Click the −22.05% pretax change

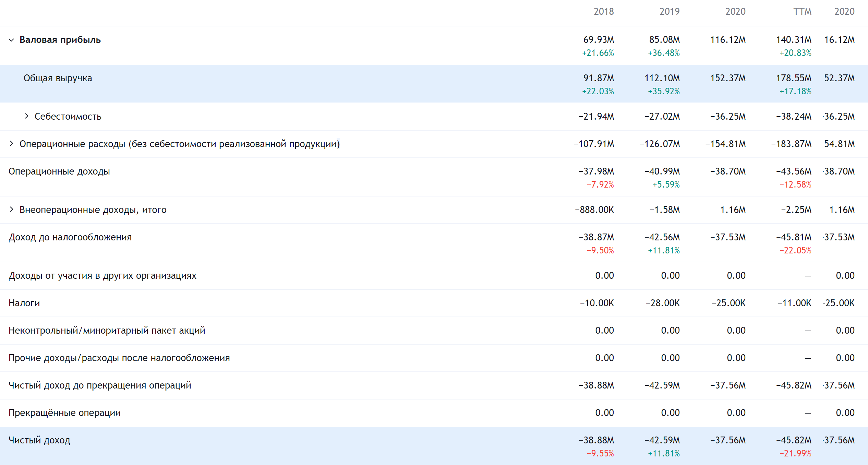click(795, 251)
